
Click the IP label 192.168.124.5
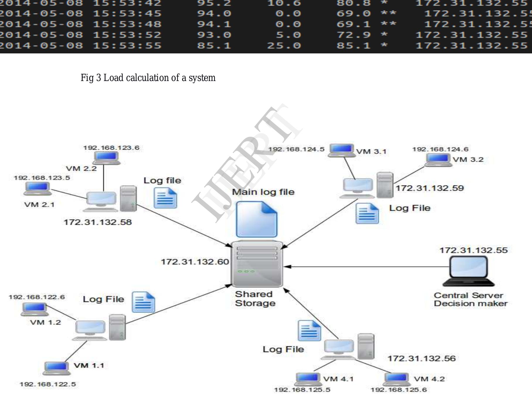coord(296,149)
